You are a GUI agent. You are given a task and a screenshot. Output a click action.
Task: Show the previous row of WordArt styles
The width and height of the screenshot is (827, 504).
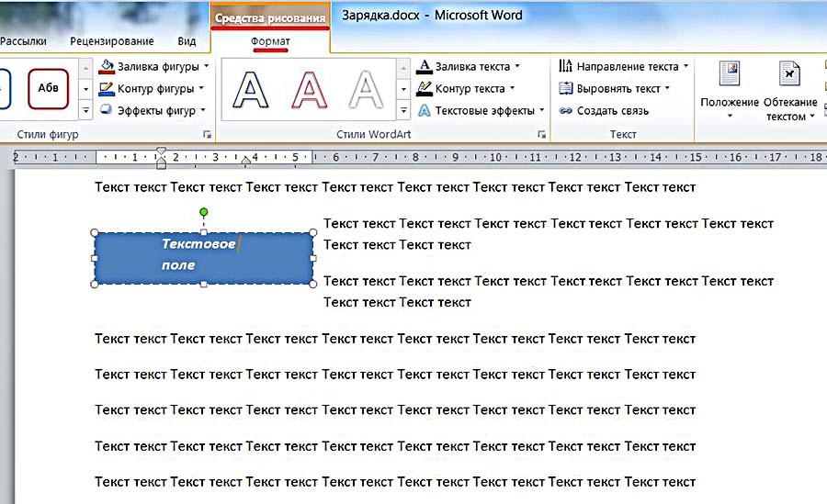click(403, 69)
